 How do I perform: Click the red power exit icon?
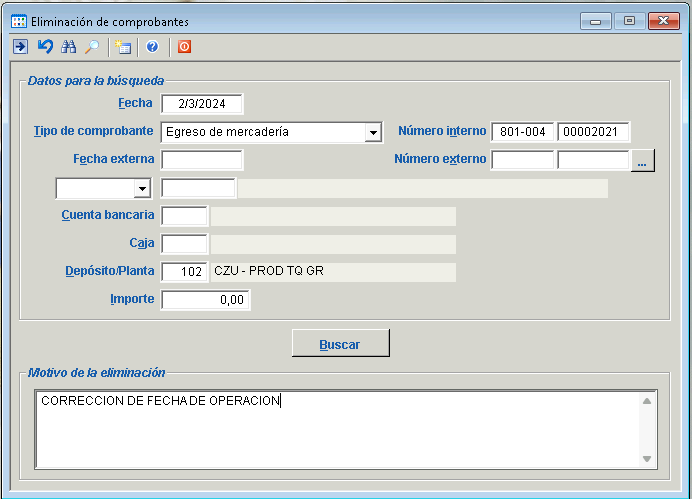pyautogui.click(x=184, y=46)
